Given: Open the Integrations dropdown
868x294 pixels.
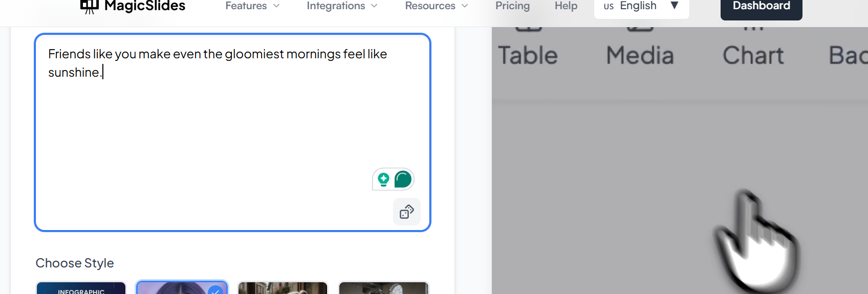Looking at the screenshot, I should coord(342,6).
